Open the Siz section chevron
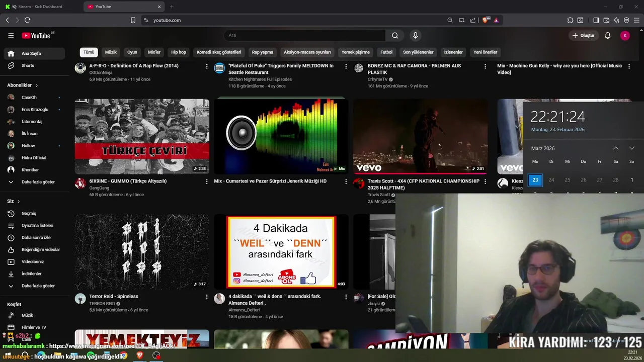 coord(19,201)
